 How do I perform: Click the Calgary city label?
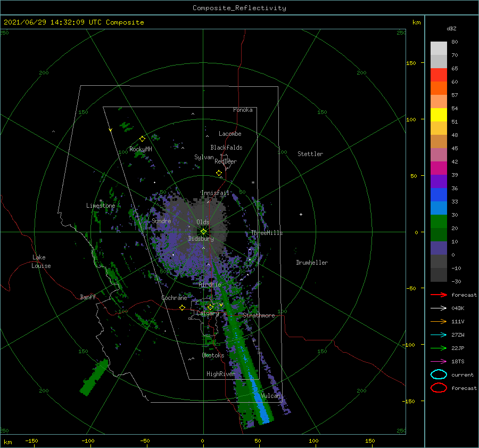pyautogui.click(x=208, y=313)
